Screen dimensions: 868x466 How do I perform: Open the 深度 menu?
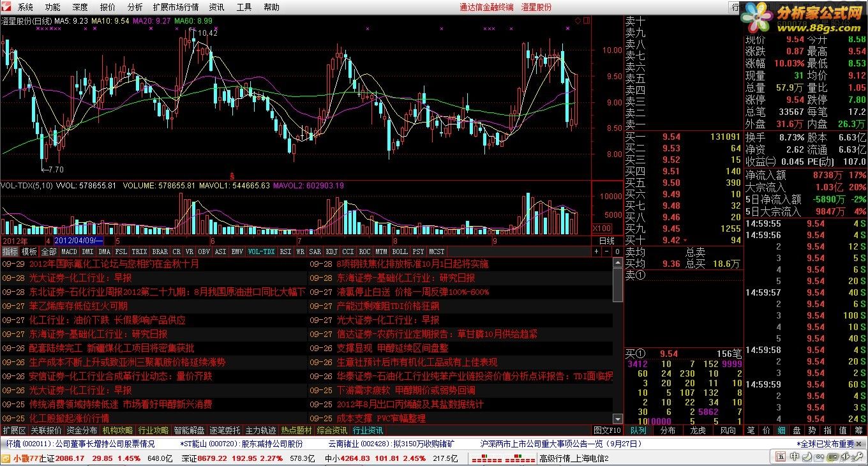tap(80, 8)
